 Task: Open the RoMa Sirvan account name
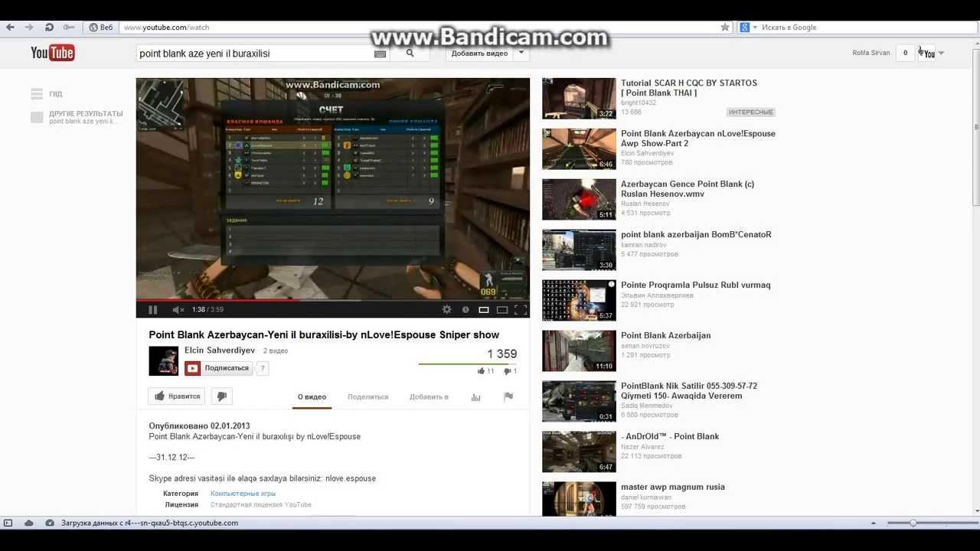coord(871,54)
